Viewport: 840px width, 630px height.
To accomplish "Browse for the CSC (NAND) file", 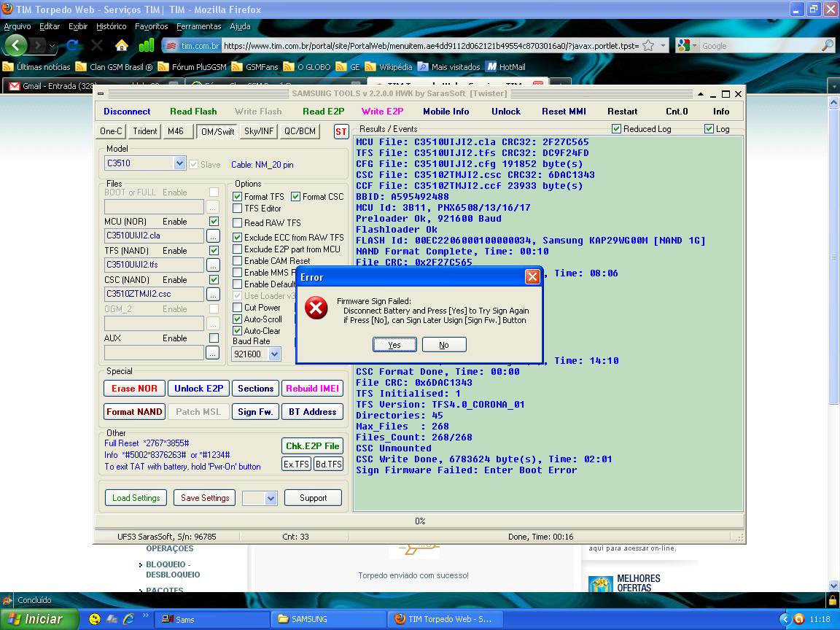I will click(x=213, y=294).
